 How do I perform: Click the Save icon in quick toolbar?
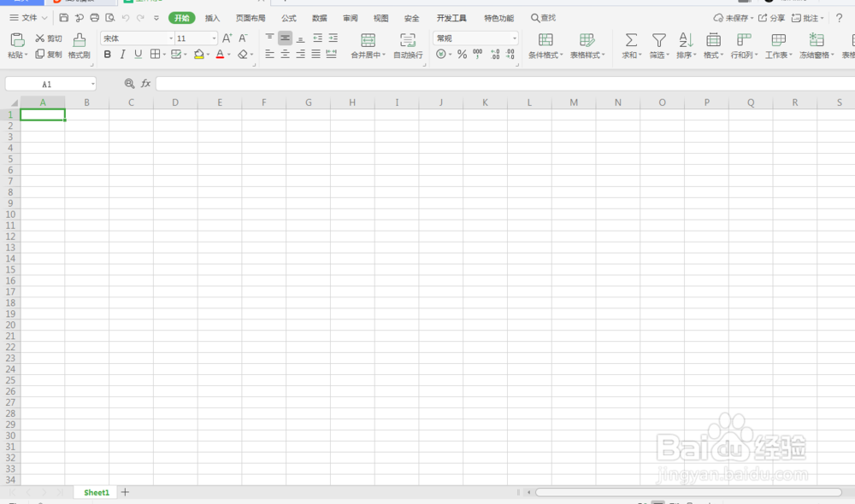coord(64,18)
